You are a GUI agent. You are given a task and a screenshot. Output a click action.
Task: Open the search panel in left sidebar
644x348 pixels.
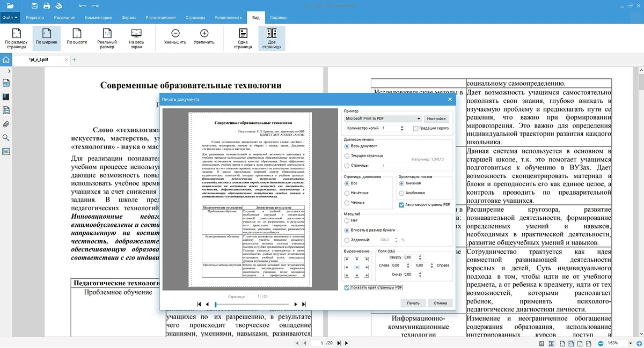pyautogui.click(x=6, y=138)
